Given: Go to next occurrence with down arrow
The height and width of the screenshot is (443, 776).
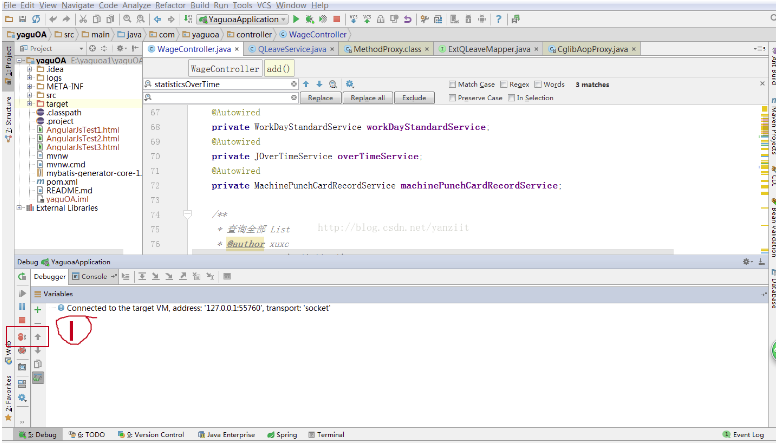Looking at the screenshot, I should point(319,84).
